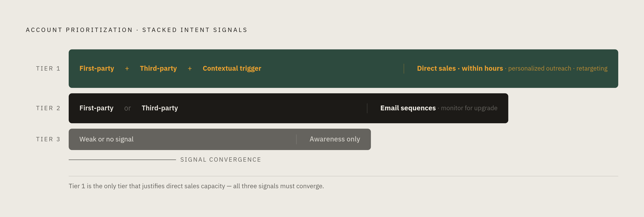Click plus sign before Contextual trigger
The image size is (644, 217).
pyautogui.click(x=190, y=69)
